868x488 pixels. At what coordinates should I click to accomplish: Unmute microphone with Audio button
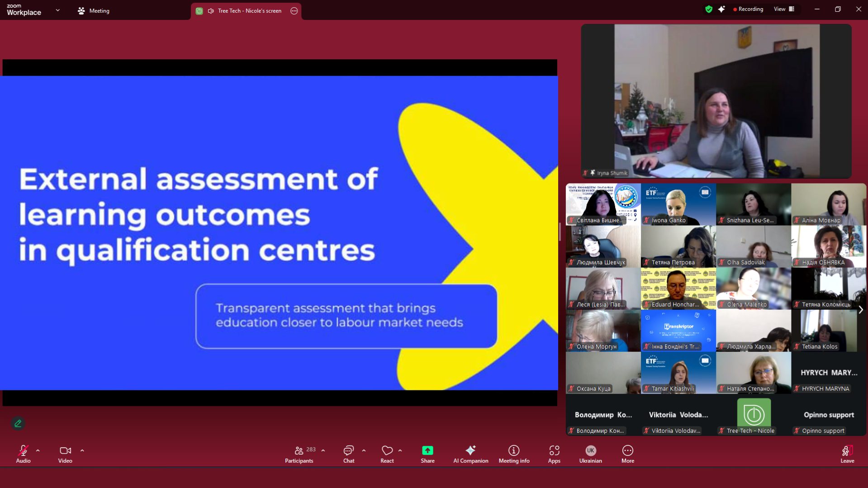pos(23,454)
